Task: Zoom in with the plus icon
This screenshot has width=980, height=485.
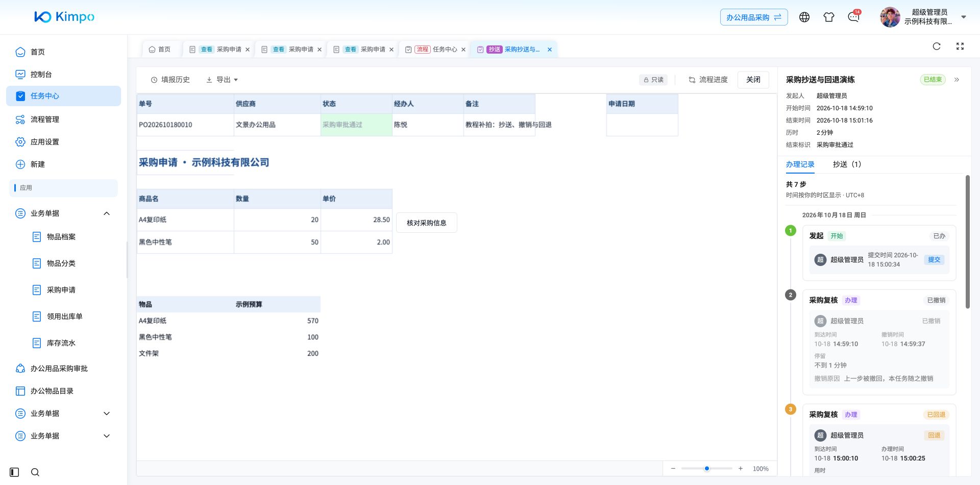Action: (741, 469)
